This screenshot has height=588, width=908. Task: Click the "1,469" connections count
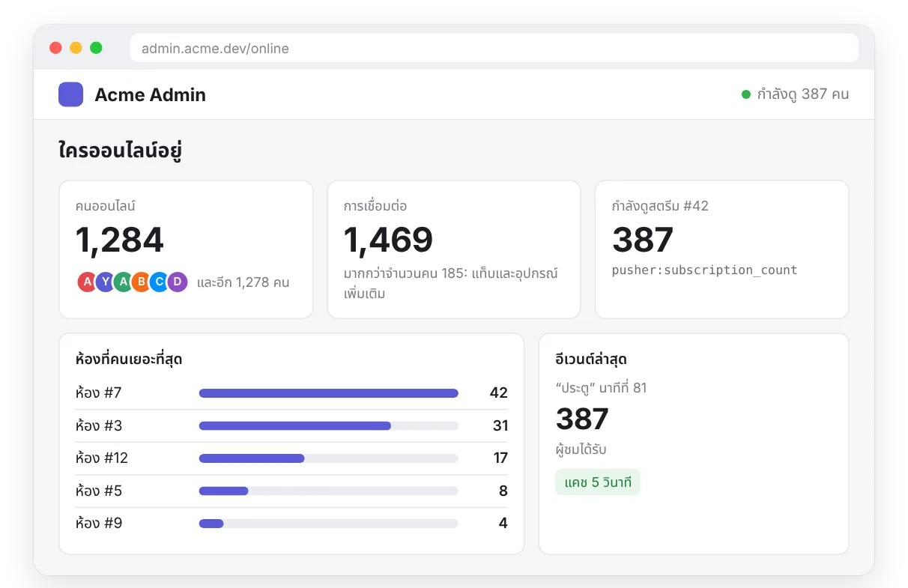pos(388,240)
